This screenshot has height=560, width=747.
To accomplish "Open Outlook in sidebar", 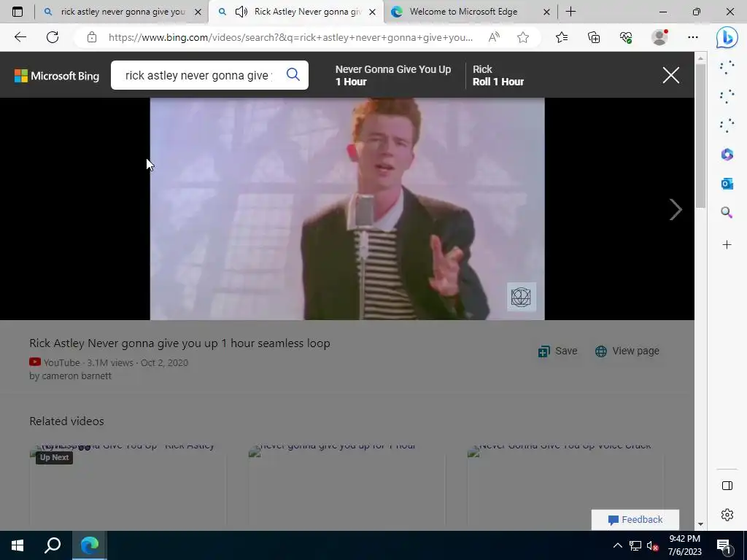I will coord(727,183).
